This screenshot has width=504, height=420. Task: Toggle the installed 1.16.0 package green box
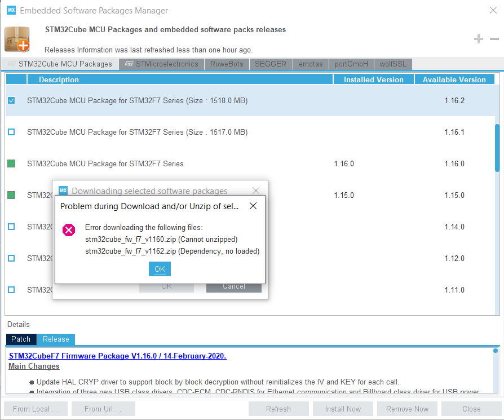11,163
